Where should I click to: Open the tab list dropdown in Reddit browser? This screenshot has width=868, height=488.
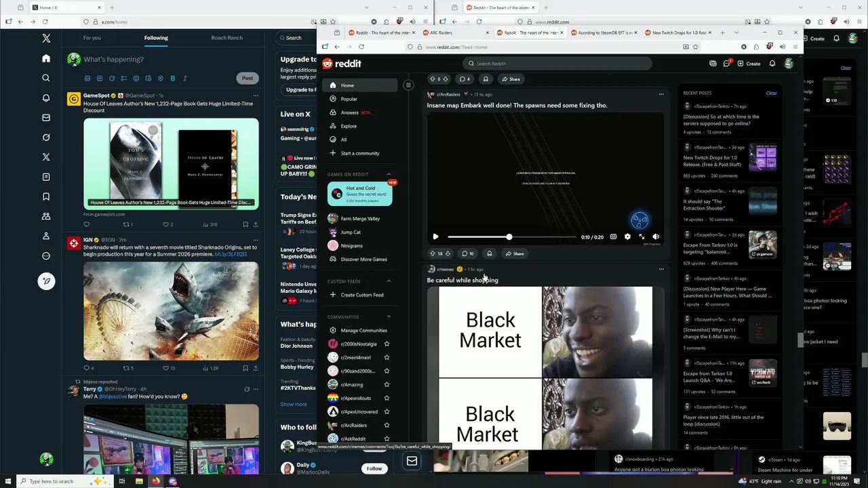736,33
